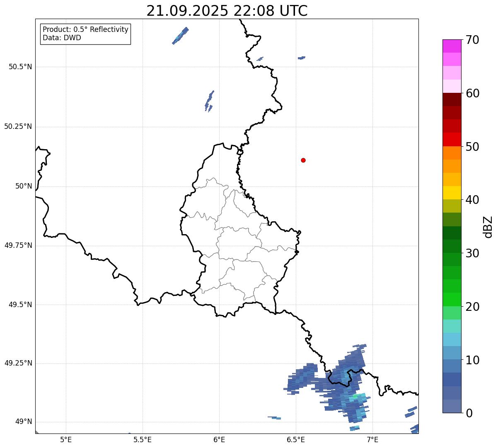Image resolution: width=498 pixels, height=448 pixels.
Task: Click the orange colorbar segment just below 50
Action: click(x=452, y=153)
